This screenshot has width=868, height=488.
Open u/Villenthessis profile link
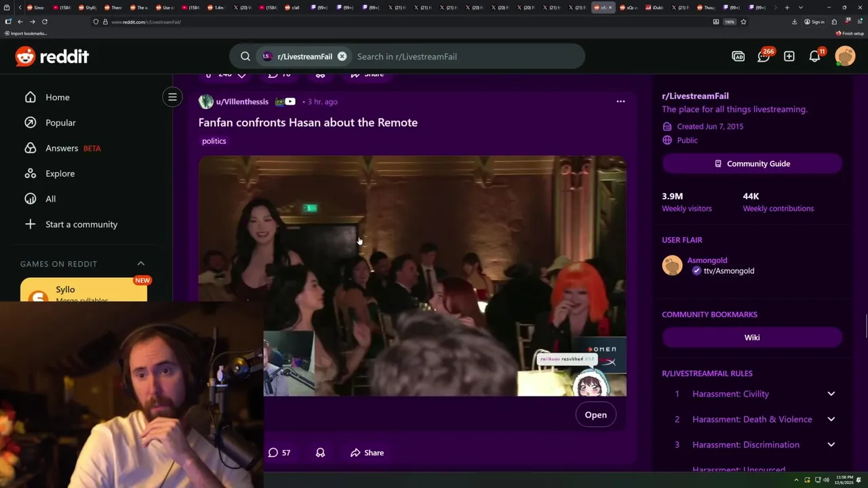(242, 102)
